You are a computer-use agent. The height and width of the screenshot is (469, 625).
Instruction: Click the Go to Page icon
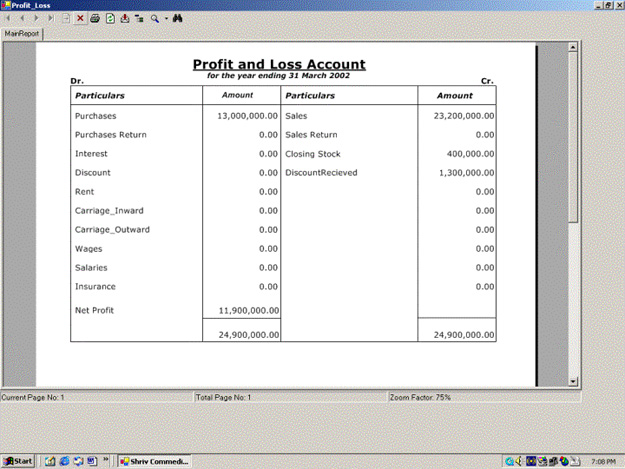66,18
